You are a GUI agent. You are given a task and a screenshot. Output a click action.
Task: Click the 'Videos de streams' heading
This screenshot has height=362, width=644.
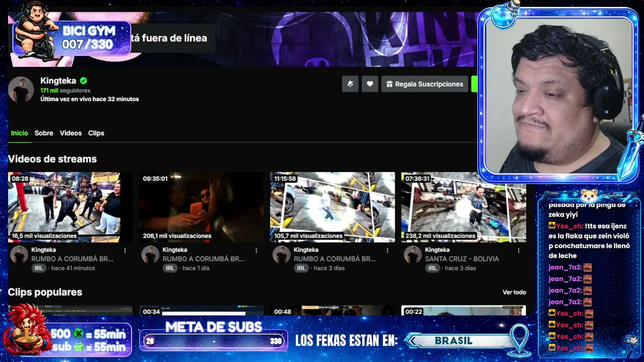tap(52, 159)
